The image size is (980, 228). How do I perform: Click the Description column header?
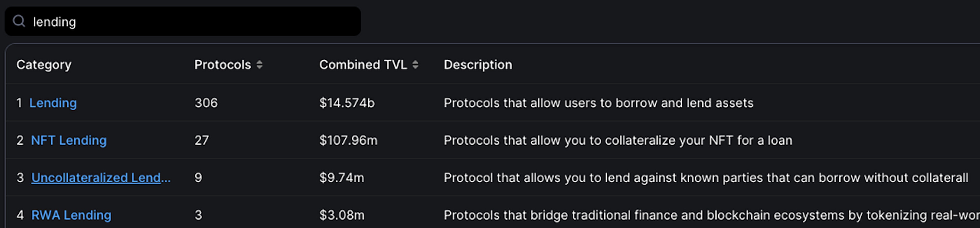[478, 65]
